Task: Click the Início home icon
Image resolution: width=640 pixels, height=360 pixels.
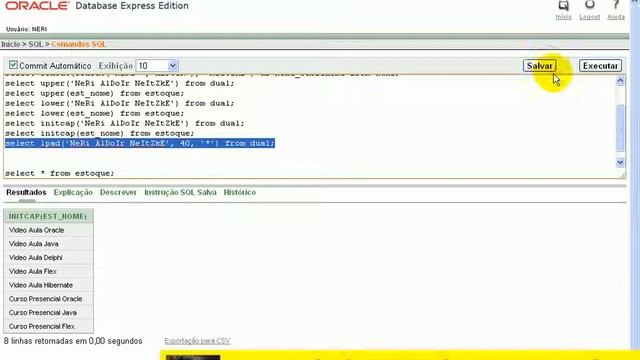Action: pos(564,5)
